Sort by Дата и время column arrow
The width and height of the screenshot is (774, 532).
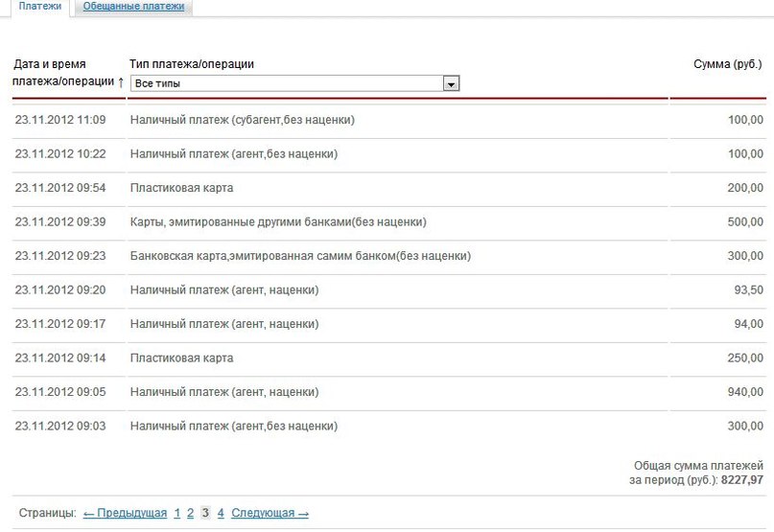[x=121, y=81]
